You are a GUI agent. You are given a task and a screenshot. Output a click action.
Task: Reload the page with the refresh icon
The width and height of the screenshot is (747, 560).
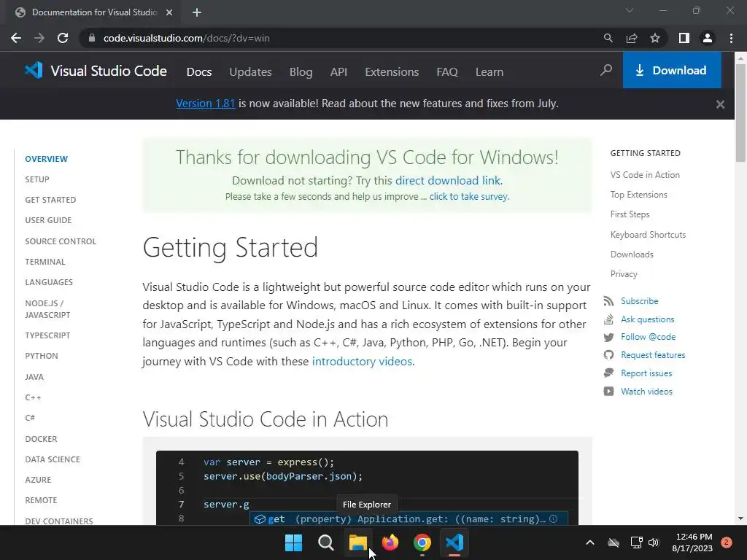[63, 38]
